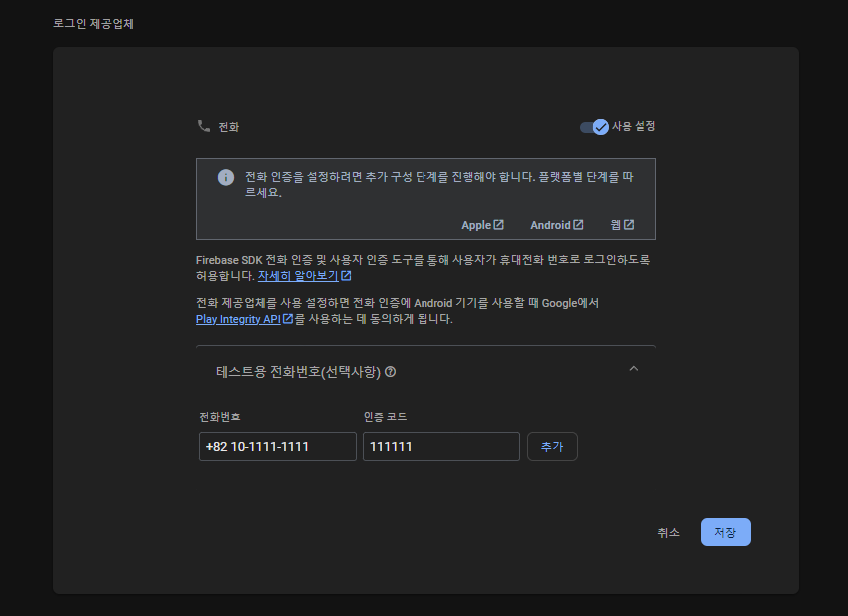
Task: Click the 테스트용 전화번호(선택사항) header text
Action: click(299, 372)
